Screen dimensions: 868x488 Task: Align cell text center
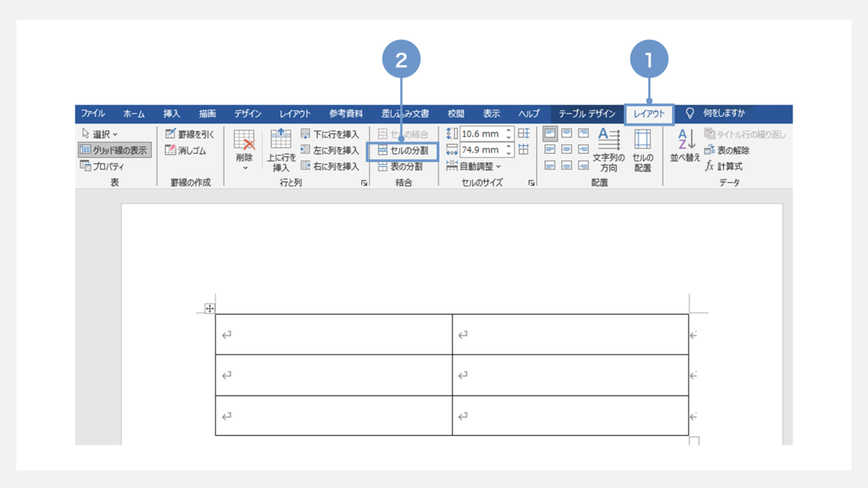point(567,149)
